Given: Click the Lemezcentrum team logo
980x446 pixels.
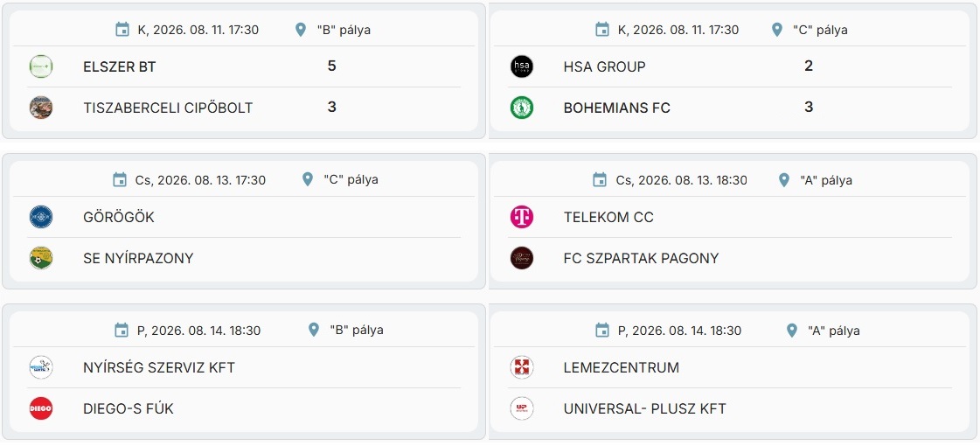Looking at the screenshot, I should [x=521, y=367].
